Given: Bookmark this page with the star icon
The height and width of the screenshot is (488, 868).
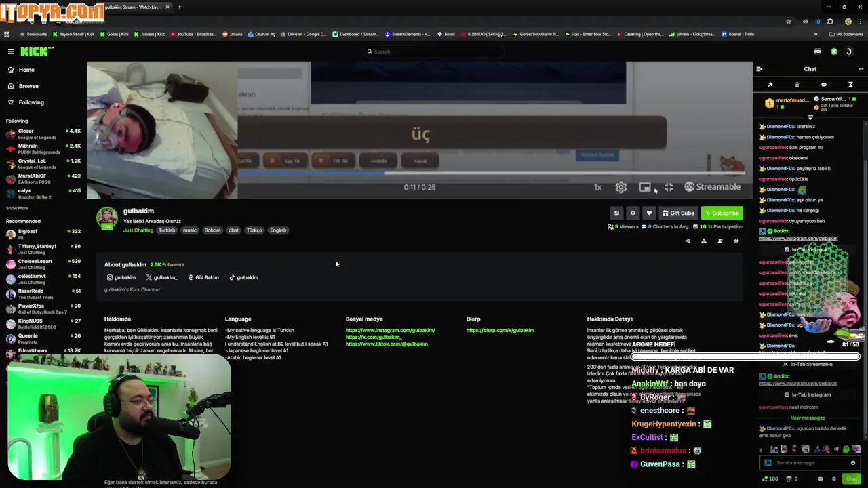Looking at the screenshot, I should point(788,22).
